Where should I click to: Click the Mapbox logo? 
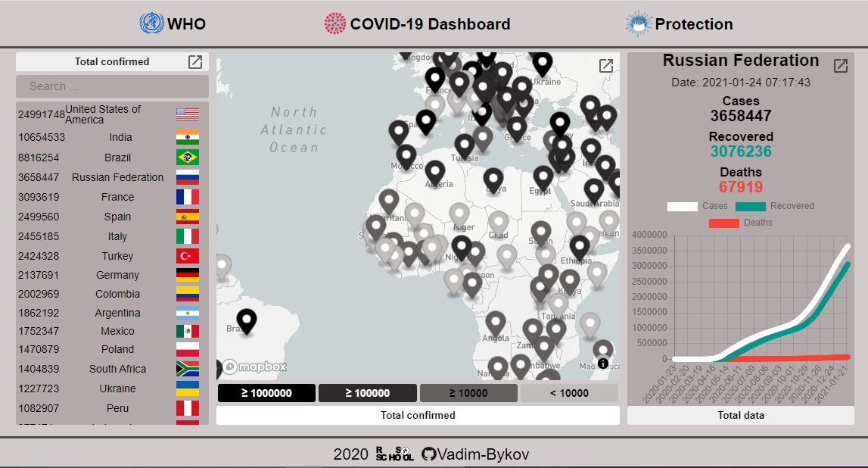[254, 367]
